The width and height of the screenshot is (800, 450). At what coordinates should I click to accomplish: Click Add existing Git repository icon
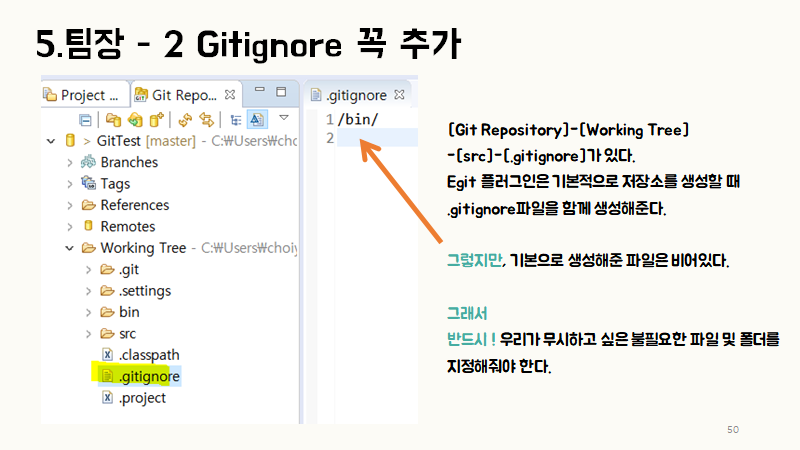pyautogui.click(x=113, y=119)
